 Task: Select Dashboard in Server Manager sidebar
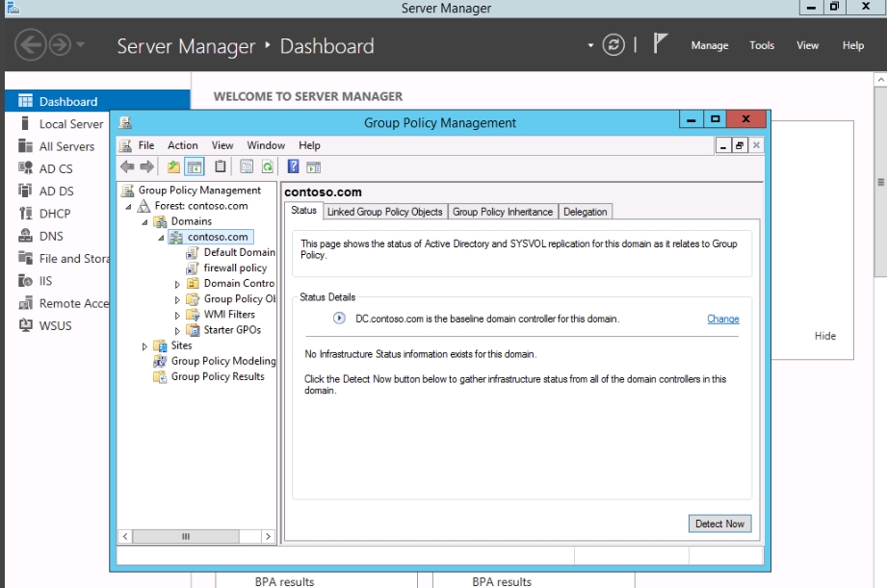(97, 101)
